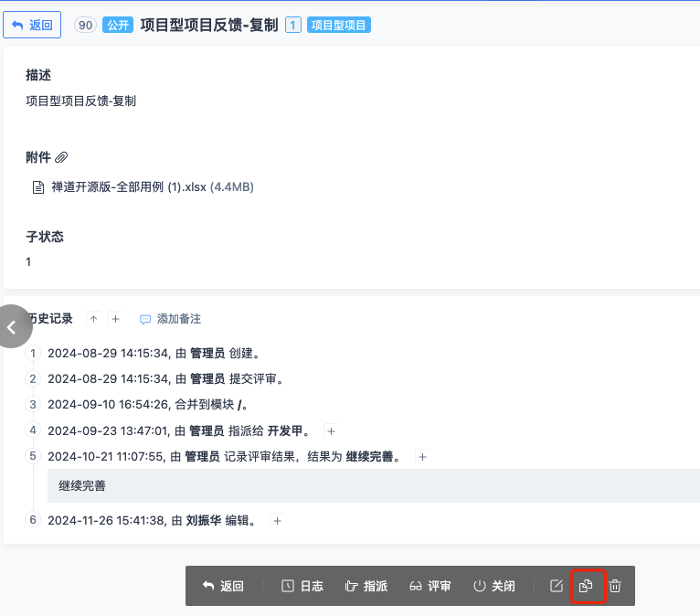Click the edit pencil icon in the toolbar
700x616 pixels.
coord(557,586)
